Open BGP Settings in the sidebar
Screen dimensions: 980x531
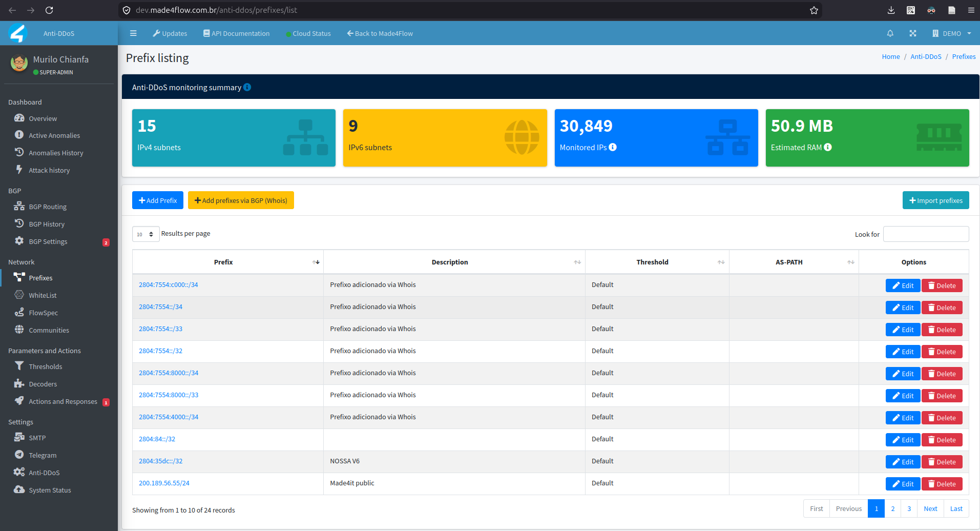coord(48,241)
